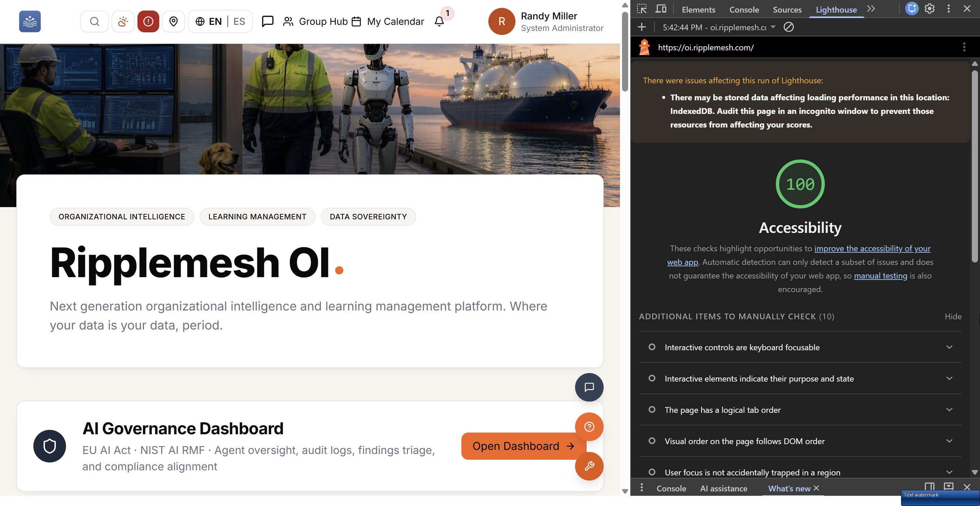Viewport: 980px width, 506px height.
Task: Expand Visual order follows DOM order
Action: pos(800,441)
